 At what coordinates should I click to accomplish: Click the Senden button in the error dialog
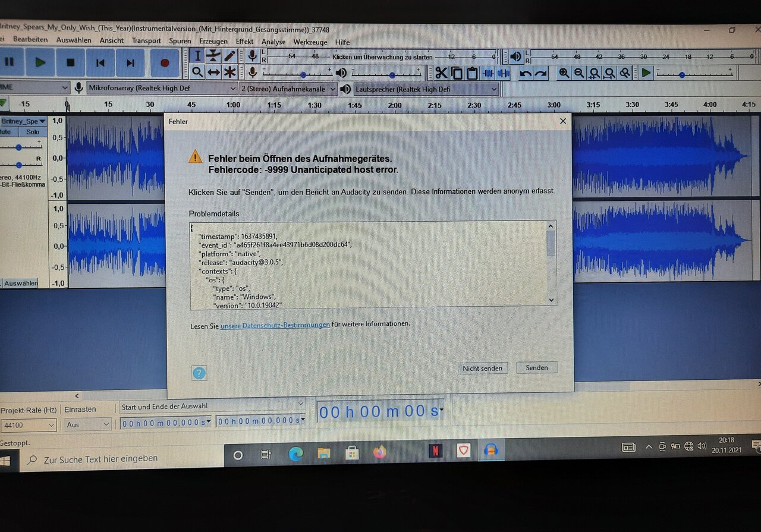coord(537,367)
